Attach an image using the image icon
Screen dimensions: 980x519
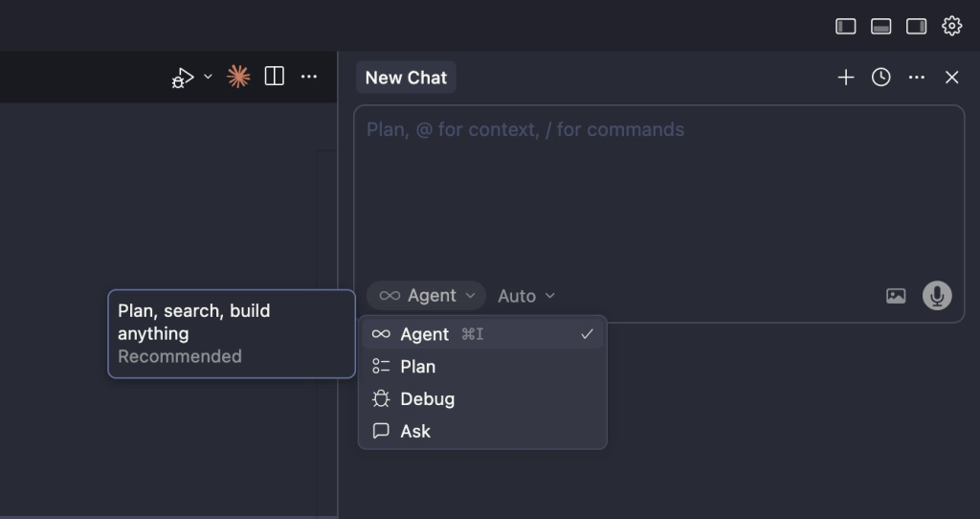coord(896,296)
